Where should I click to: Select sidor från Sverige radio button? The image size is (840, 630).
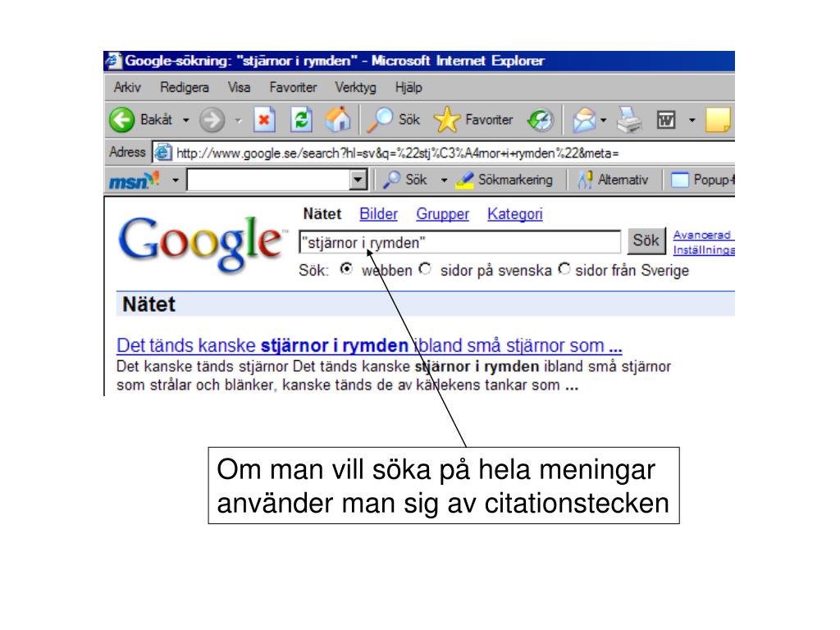point(564,268)
